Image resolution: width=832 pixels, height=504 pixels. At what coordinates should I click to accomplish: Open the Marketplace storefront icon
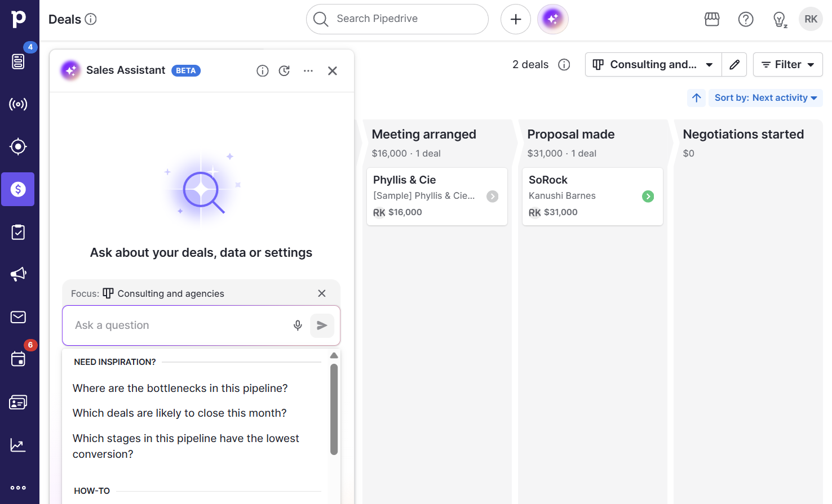click(711, 19)
